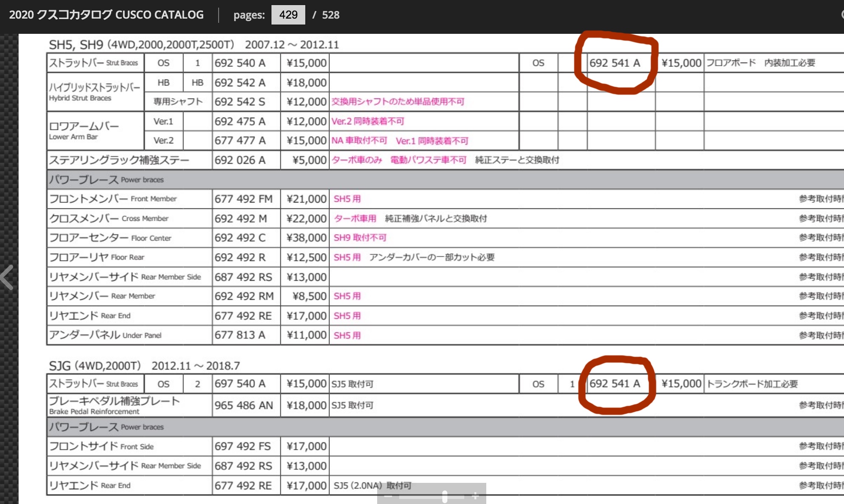844x504 pixels.
Task: Click the '専用シャフト' cell
Action: [x=178, y=102]
